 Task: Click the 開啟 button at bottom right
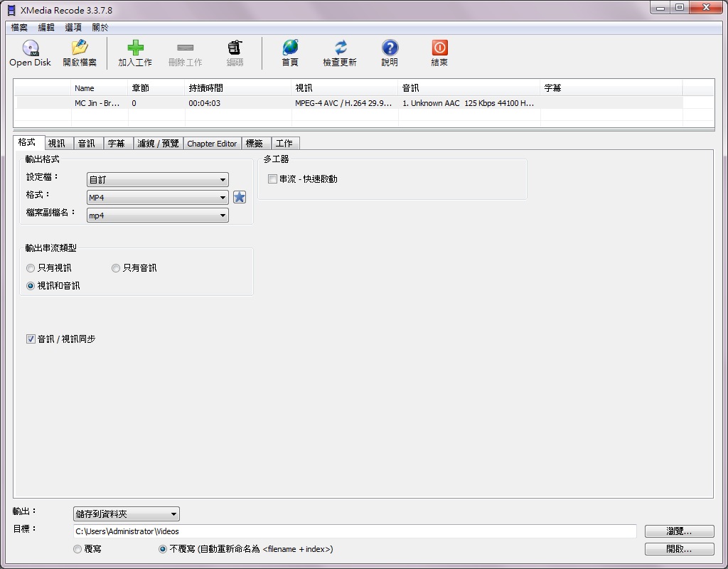coord(678,548)
